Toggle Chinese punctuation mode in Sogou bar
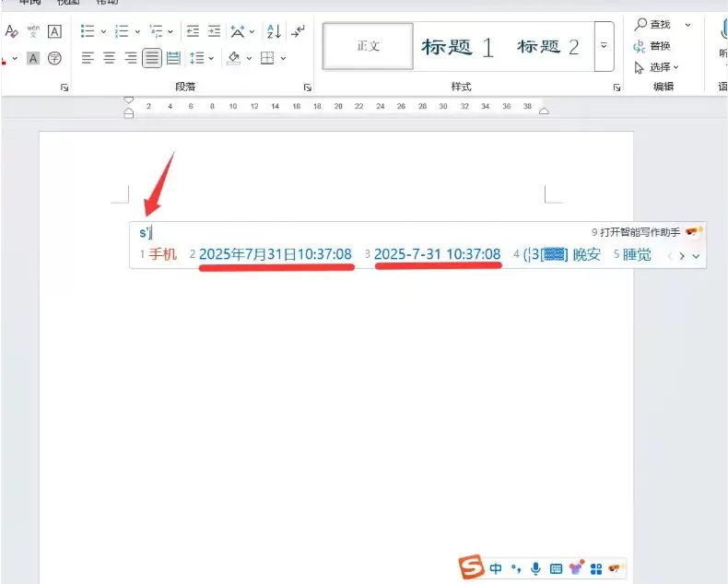This screenshot has height=584, width=728. [x=516, y=568]
